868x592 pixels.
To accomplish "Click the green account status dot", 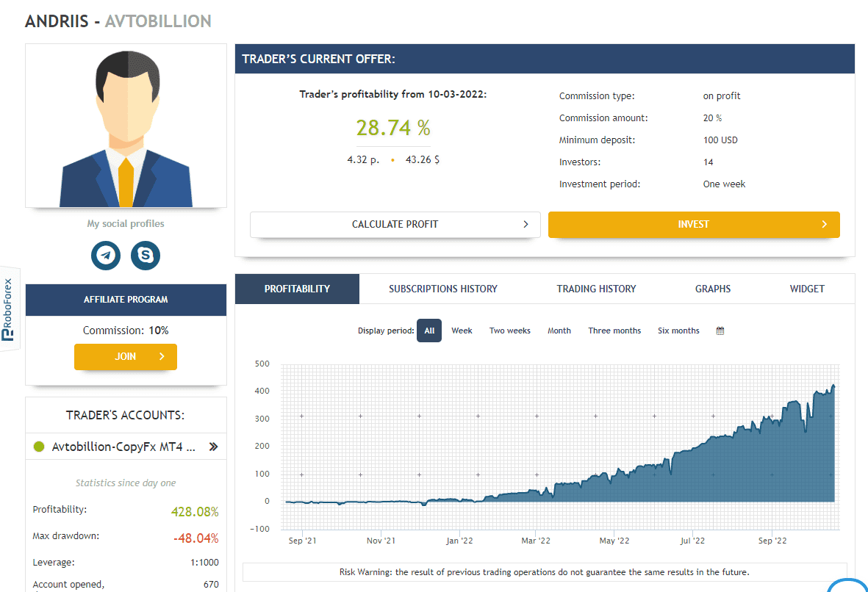I will (39, 447).
